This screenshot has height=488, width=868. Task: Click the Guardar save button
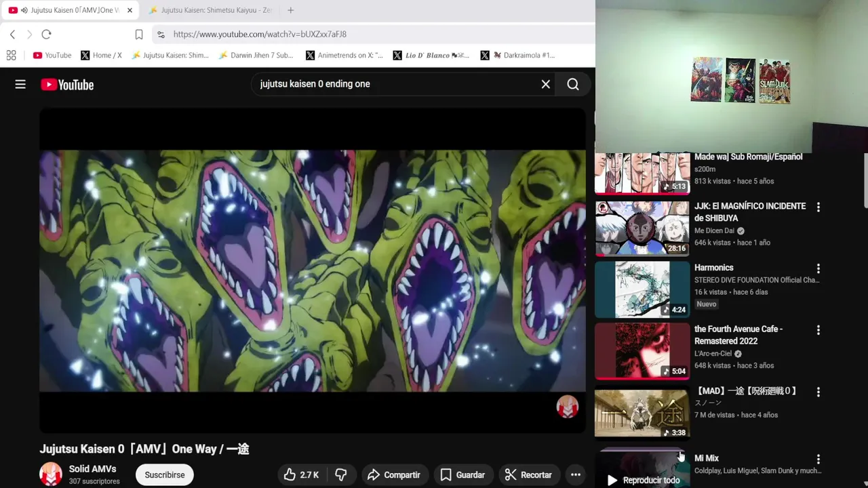click(462, 475)
